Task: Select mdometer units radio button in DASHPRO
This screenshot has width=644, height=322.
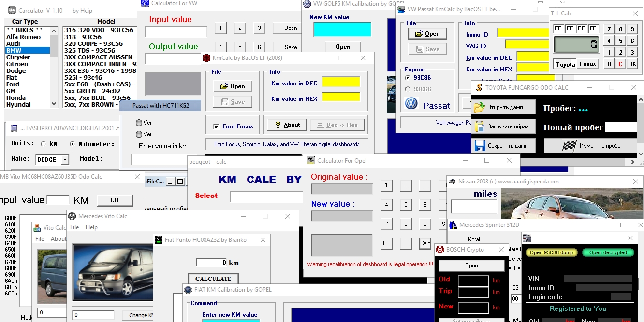Action: pos(73,143)
